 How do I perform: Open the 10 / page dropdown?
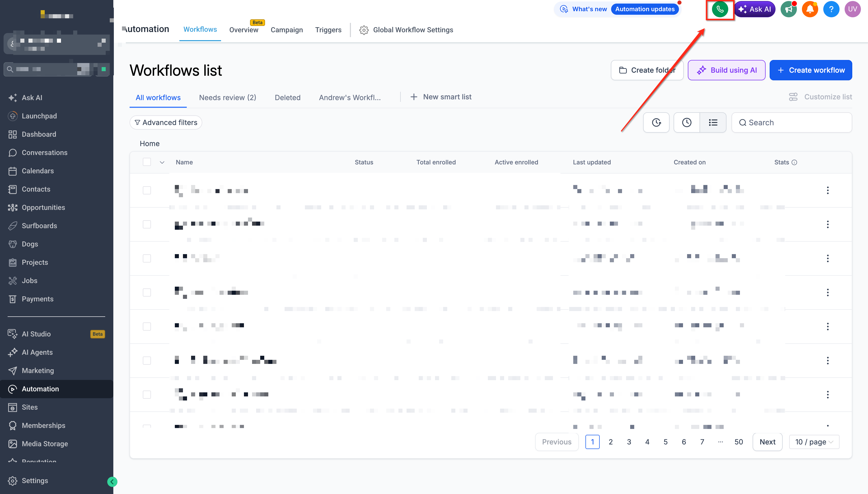tap(814, 442)
